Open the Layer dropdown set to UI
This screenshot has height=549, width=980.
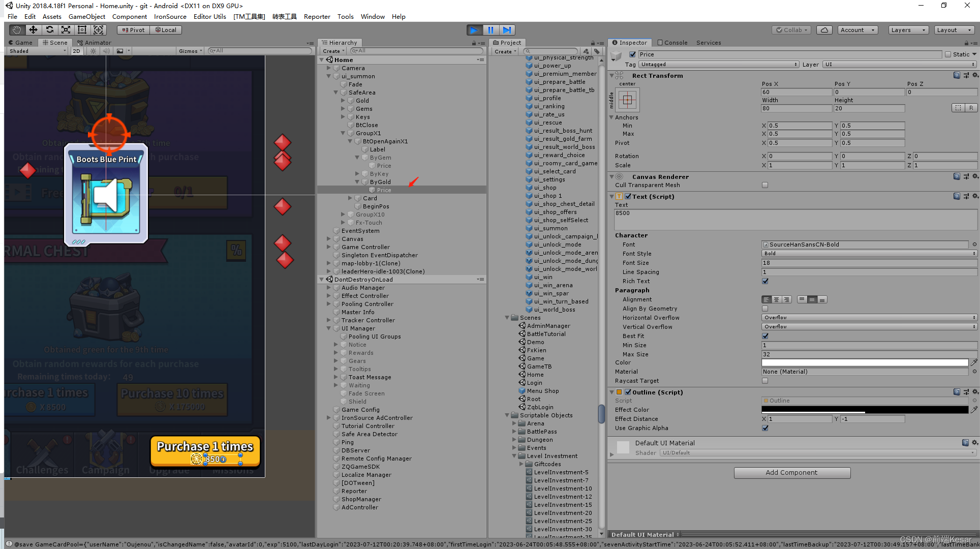coord(899,64)
